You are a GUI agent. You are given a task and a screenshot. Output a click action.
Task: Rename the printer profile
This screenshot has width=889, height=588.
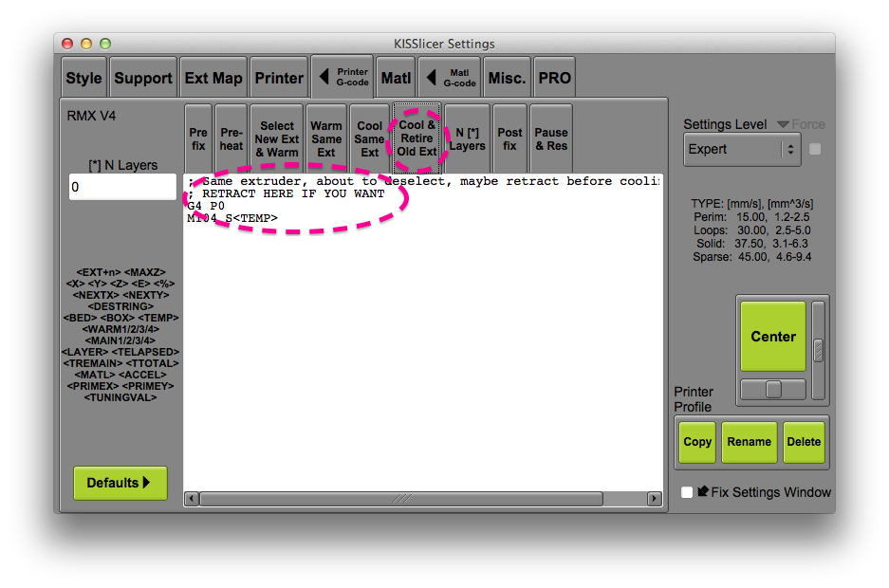(x=749, y=442)
